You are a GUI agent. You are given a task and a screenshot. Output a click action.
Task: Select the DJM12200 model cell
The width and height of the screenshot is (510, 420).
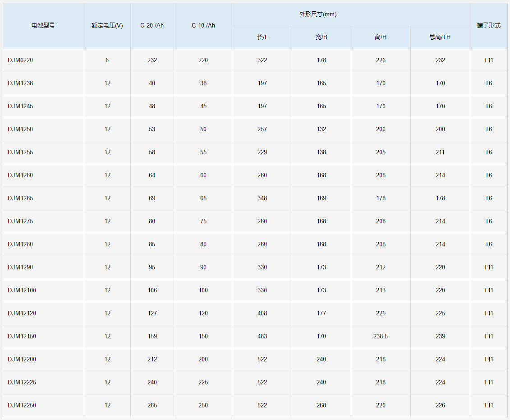click(43, 360)
